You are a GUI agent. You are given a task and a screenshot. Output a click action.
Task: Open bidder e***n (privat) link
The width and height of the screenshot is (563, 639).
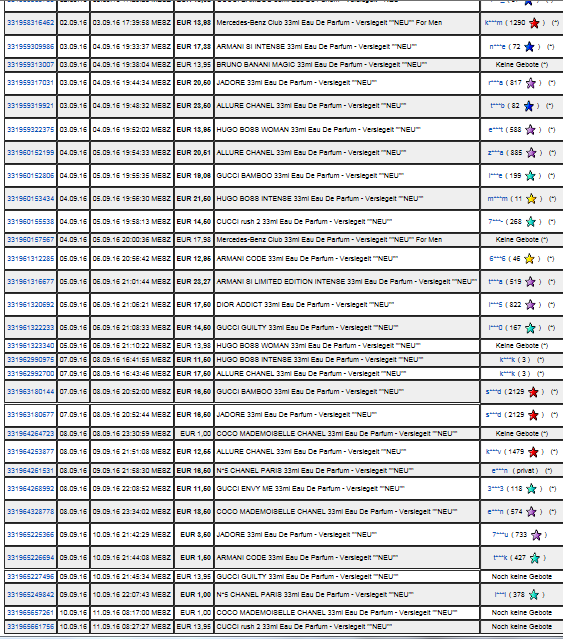[499, 471]
